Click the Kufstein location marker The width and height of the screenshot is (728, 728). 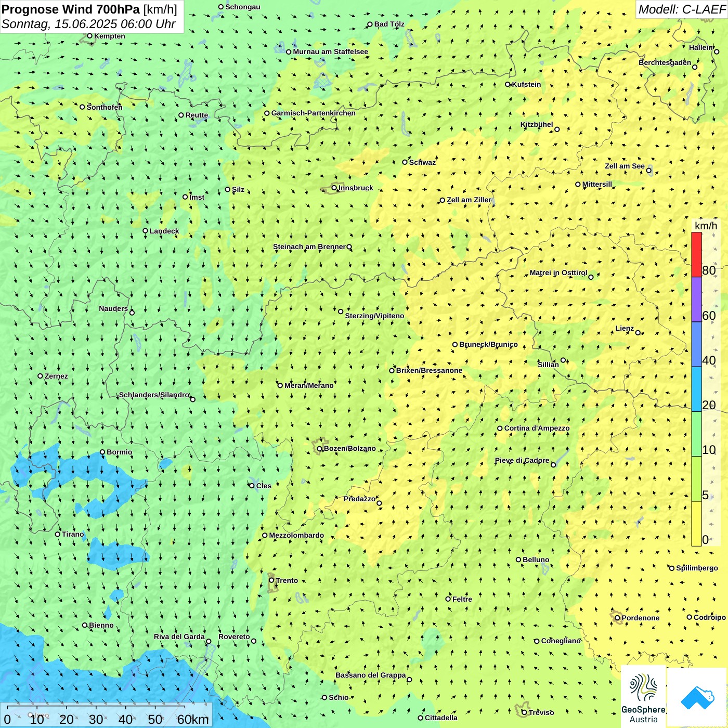(x=508, y=84)
